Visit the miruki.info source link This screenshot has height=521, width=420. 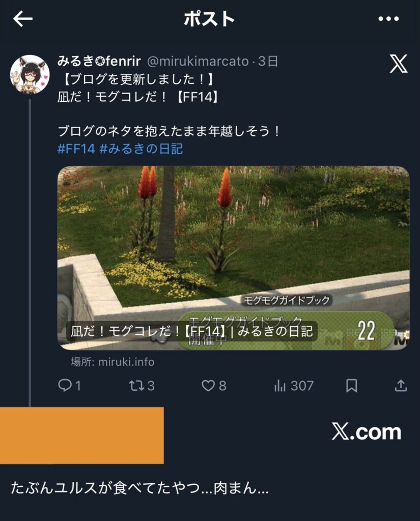pyautogui.click(x=113, y=362)
